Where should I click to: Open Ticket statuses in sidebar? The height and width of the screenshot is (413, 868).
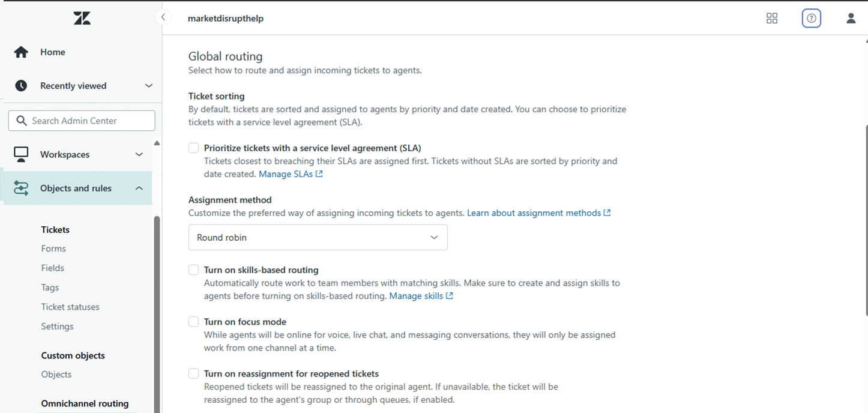click(x=70, y=307)
